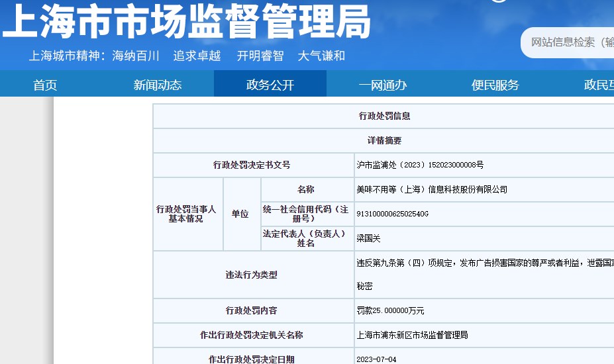Click the slogan 开明睿智 in the header
Screen dimensions: 614x364
pyautogui.click(x=260, y=56)
